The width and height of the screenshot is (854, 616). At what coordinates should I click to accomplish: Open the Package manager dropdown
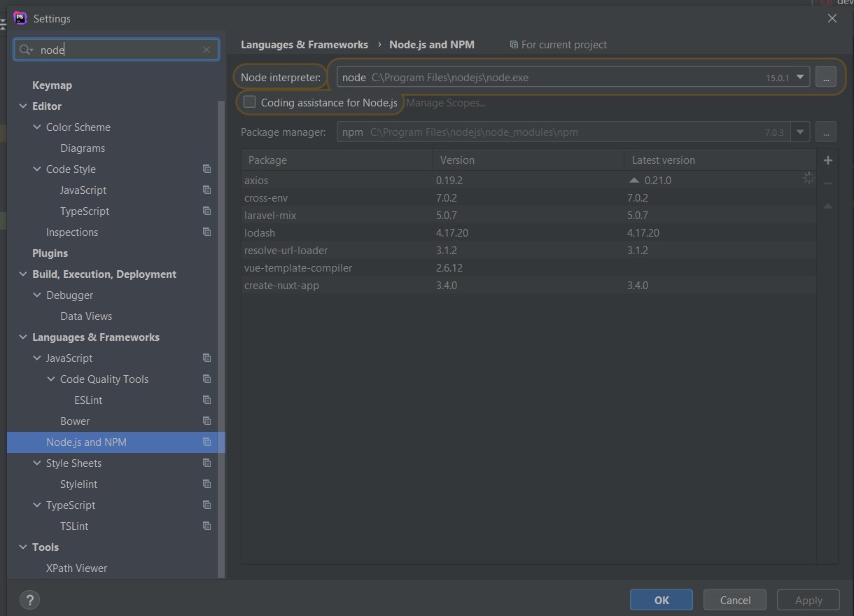(x=801, y=132)
